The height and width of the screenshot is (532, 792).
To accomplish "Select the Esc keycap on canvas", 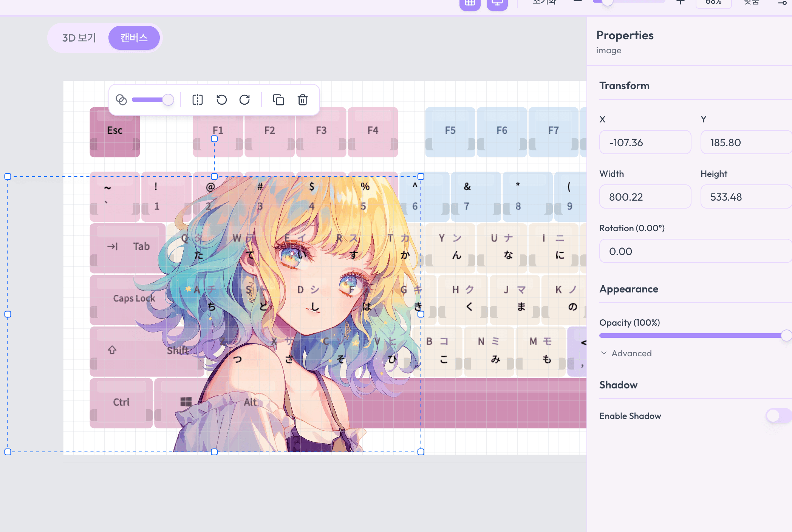I will 114,132.
